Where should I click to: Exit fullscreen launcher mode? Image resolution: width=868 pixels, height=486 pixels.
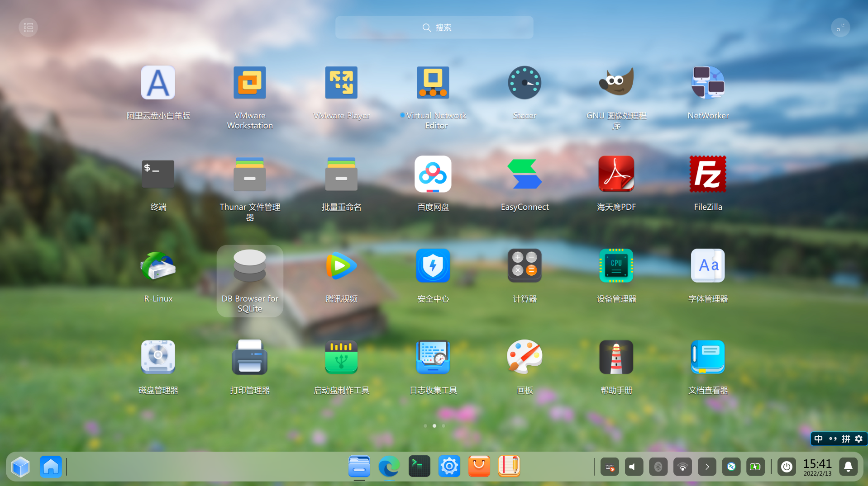[x=840, y=28]
